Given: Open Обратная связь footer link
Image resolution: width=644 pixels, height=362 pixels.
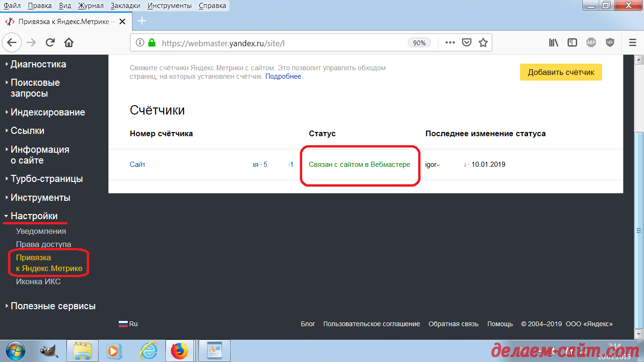Looking at the screenshot, I should tap(454, 324).
